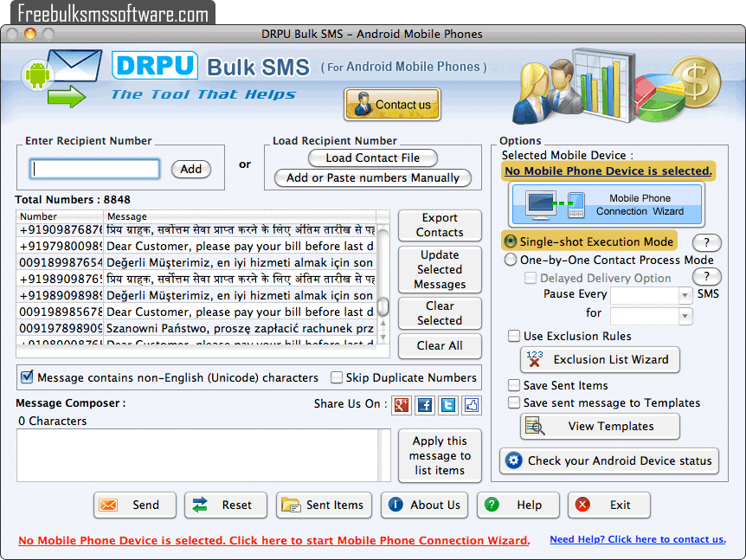Viewport: 746px width, 560px height.
Task: Click the No Mobile Phone Device selected link
Action: pos(273,540)
